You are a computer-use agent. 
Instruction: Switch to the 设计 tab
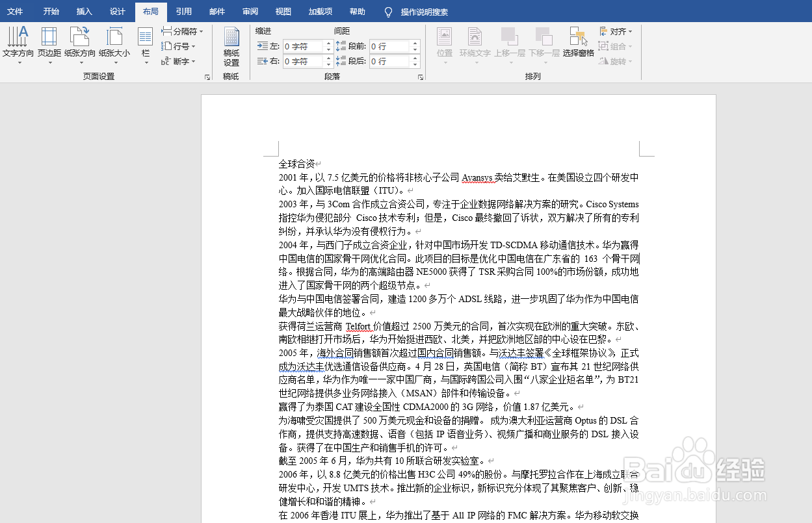tap(118, 12)
